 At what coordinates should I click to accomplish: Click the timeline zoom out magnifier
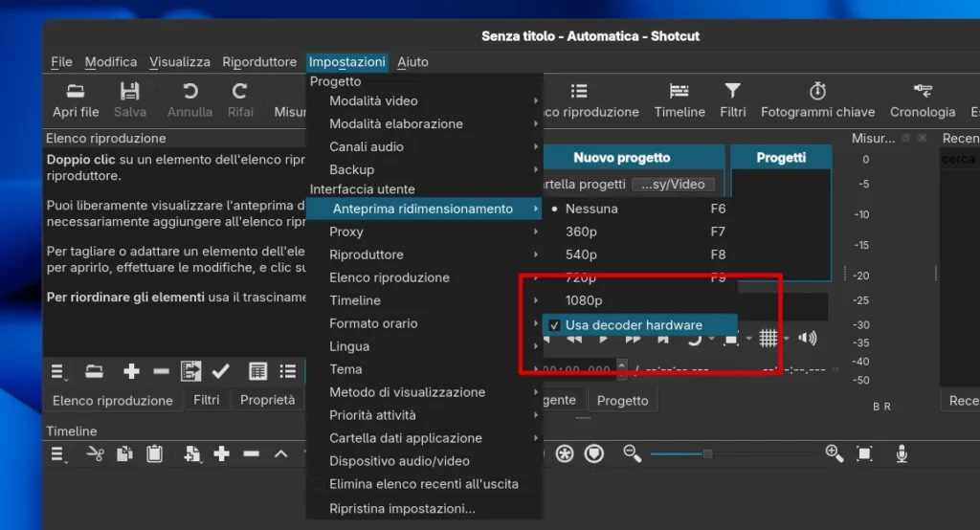coord(632,453)
